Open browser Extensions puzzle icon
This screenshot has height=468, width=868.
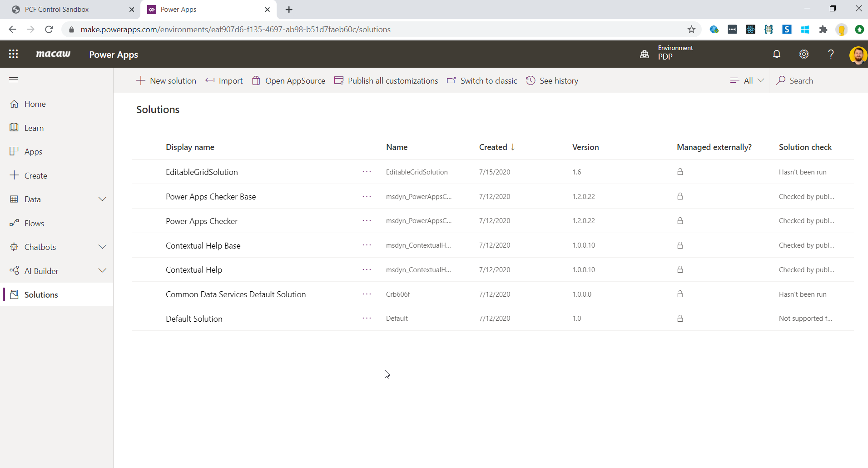823,30
